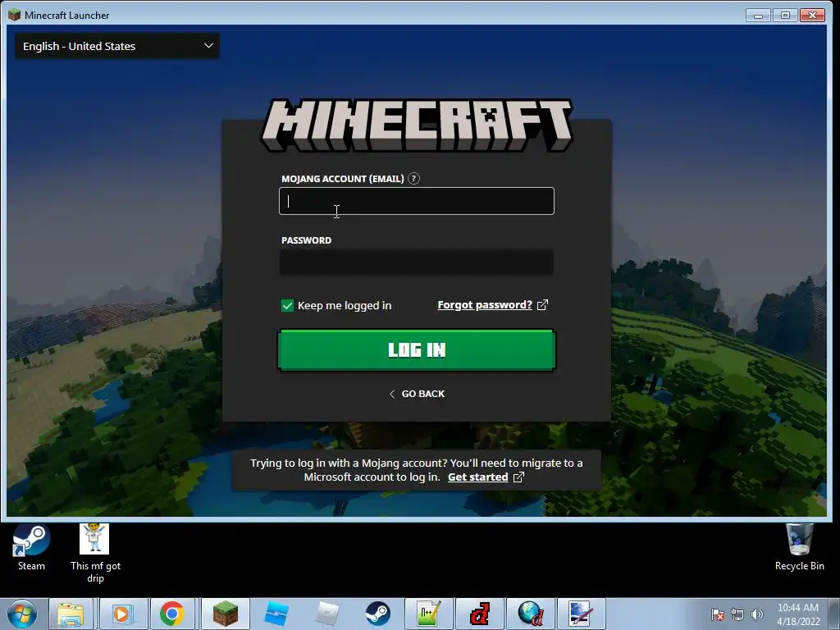Open the network status tray icon
The height and width of the screenshot is (630, 840).
(737, 614)
